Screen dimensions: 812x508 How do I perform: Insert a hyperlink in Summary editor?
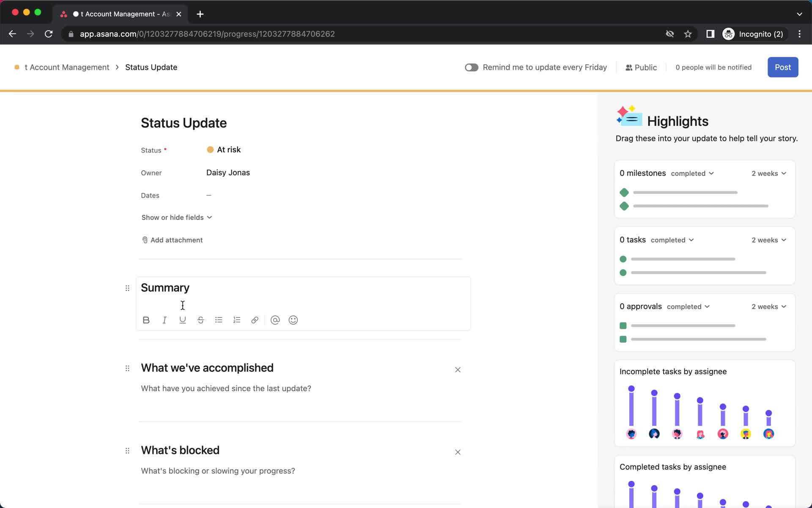254,320
